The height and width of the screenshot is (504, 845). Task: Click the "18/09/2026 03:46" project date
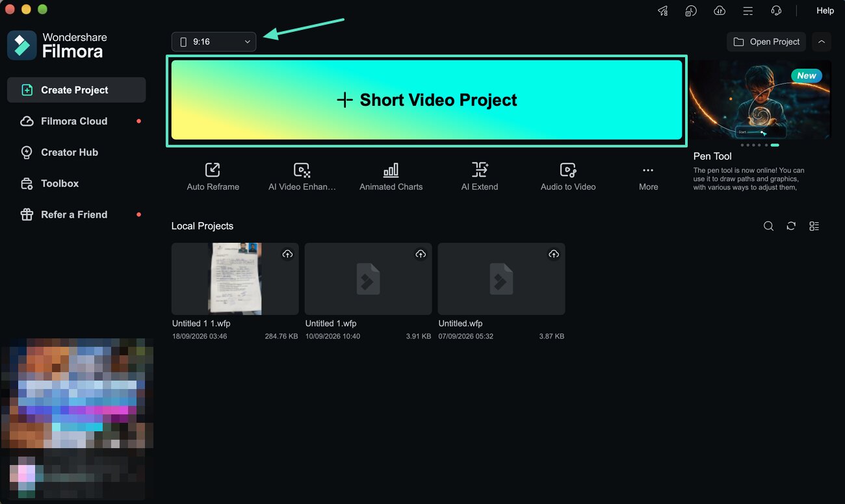pyautogui.click(x=200, y=336)
